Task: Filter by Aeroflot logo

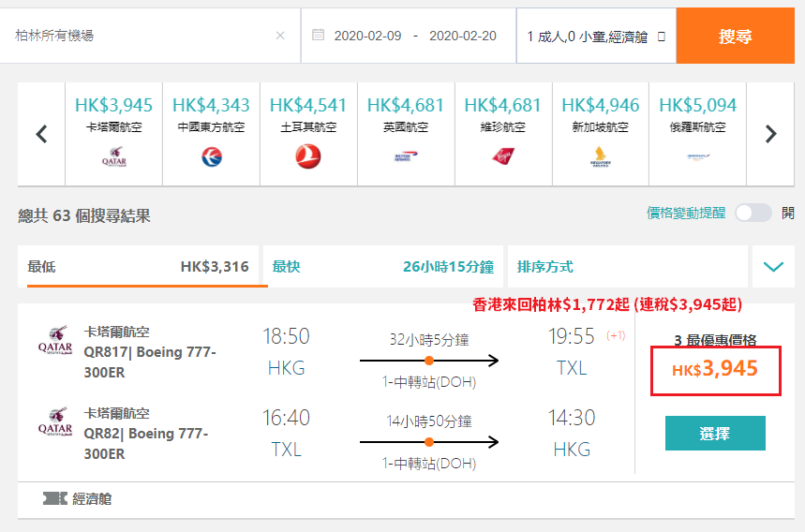Action: [x=698, y=157]
